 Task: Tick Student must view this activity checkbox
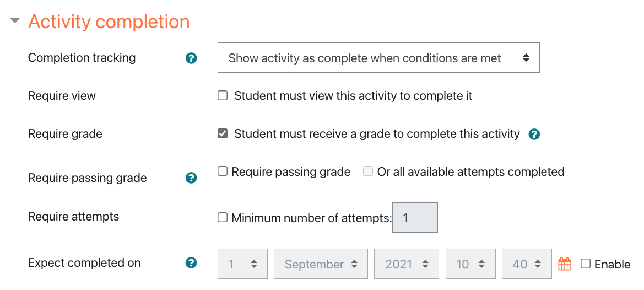coord(223,96)
